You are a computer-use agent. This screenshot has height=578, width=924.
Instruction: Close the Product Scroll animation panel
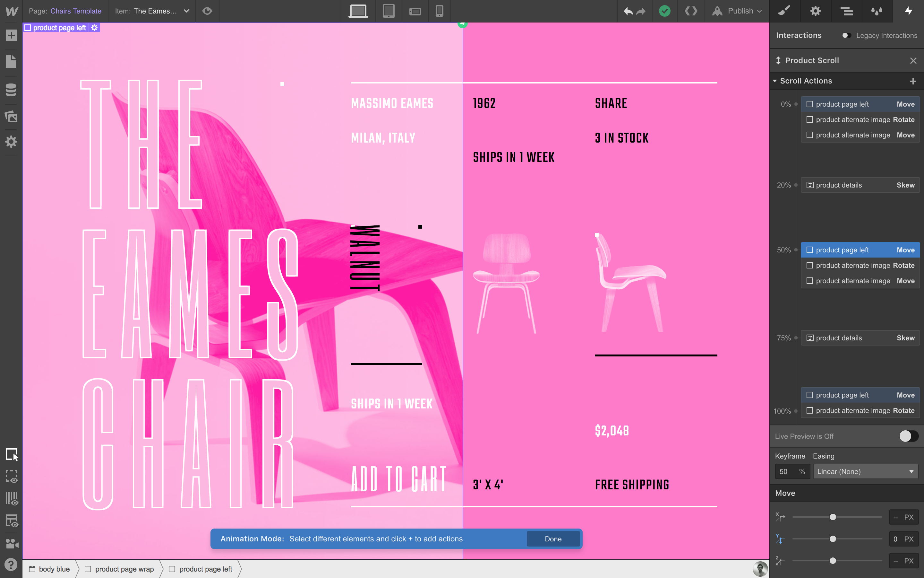coord(913,60)
